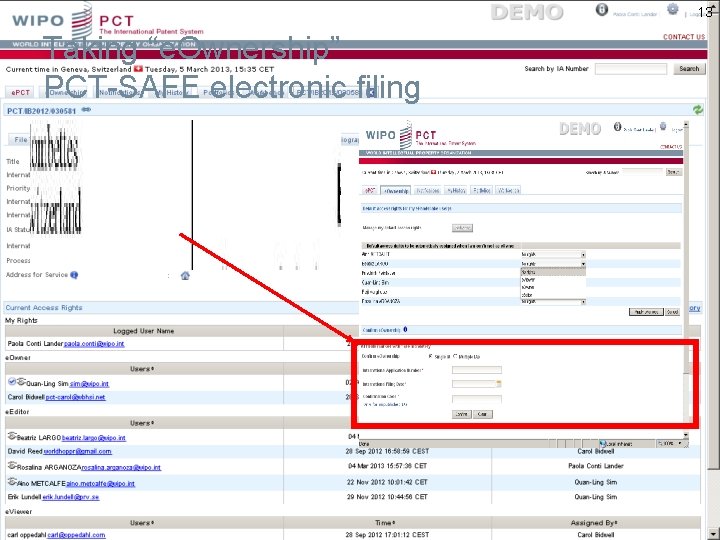Open settings gear in main page header
Image resolution: width=720 pixels, height=540 pixels.
[x=673, y=9]
